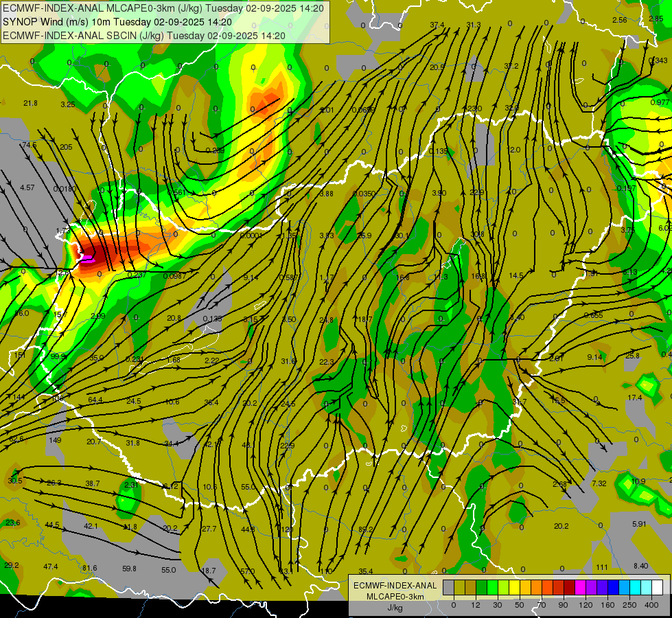Pick the magenta swatch in the color scale
The width and height of the screenshot is (672, 618).
pyautogui.click(x=580, y=587)
